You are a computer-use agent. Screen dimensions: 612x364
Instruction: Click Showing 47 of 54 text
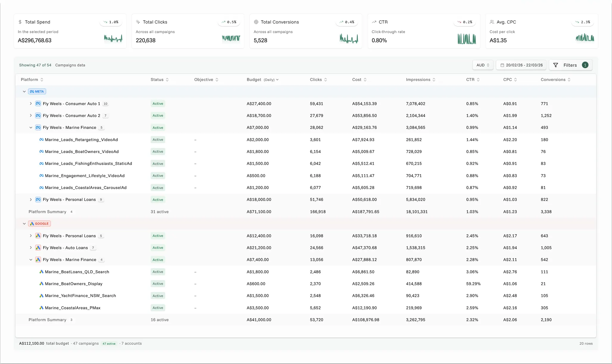(x=35, y=65)
